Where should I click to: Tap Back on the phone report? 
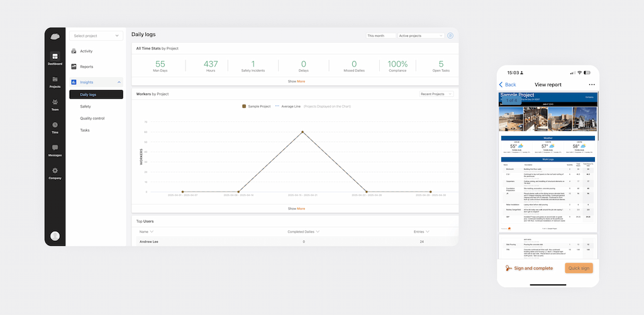tap(508, 85)
